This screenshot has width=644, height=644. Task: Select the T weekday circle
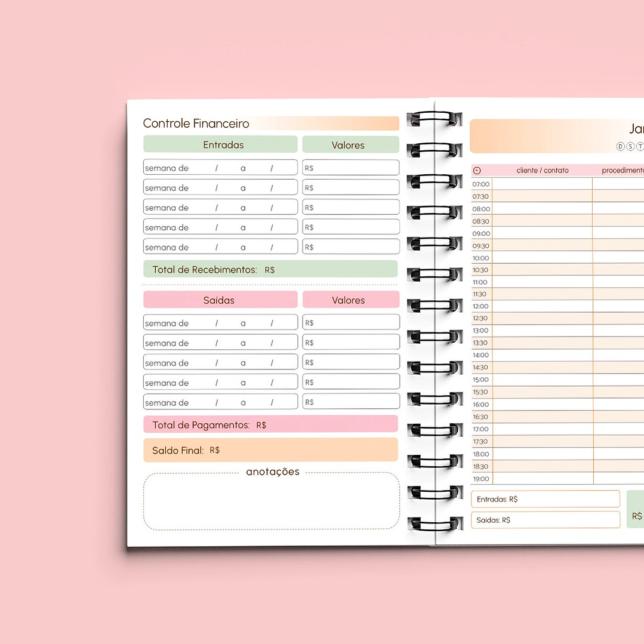coord(640,147)
